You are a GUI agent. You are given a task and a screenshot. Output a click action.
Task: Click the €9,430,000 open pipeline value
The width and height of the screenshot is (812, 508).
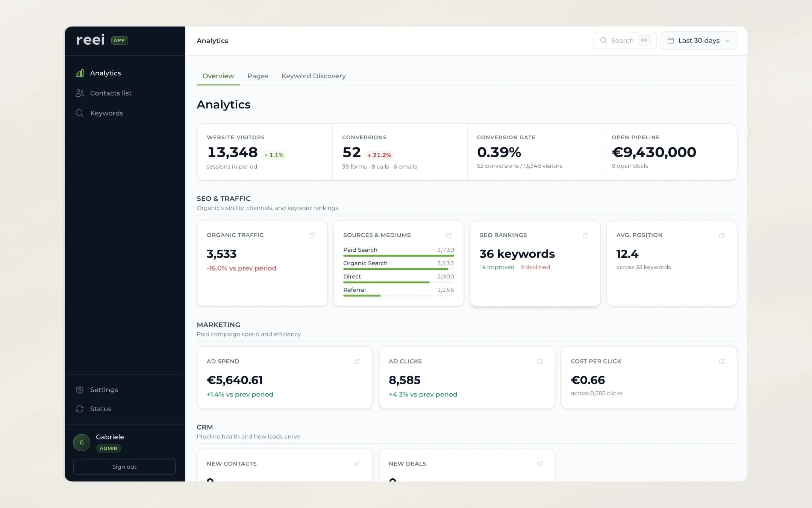click(x=654, y=152)
